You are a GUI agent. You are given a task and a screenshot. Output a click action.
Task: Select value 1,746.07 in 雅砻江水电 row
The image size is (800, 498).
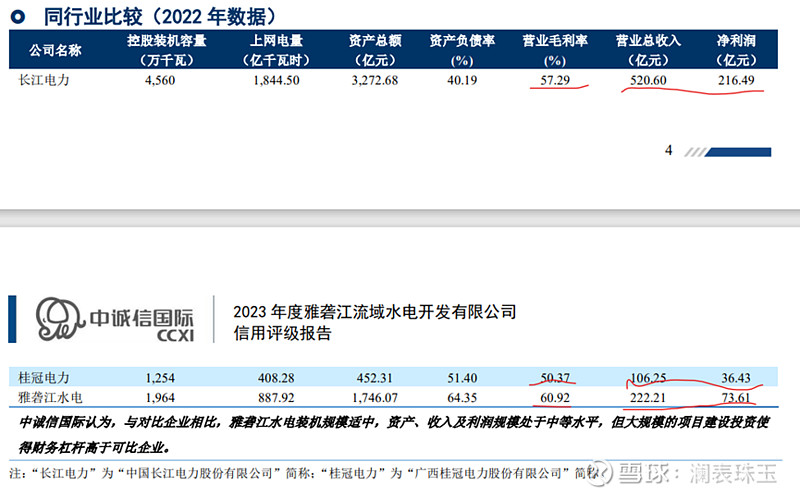click(375, 397)
